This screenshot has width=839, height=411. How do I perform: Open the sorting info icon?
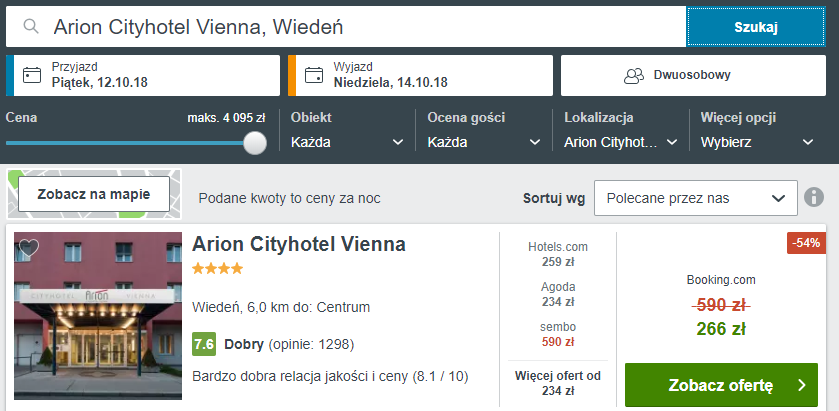click(814, 197)
